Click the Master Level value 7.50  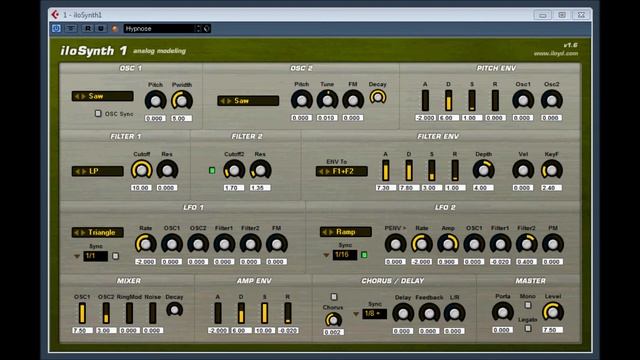[x=553, y=329]
